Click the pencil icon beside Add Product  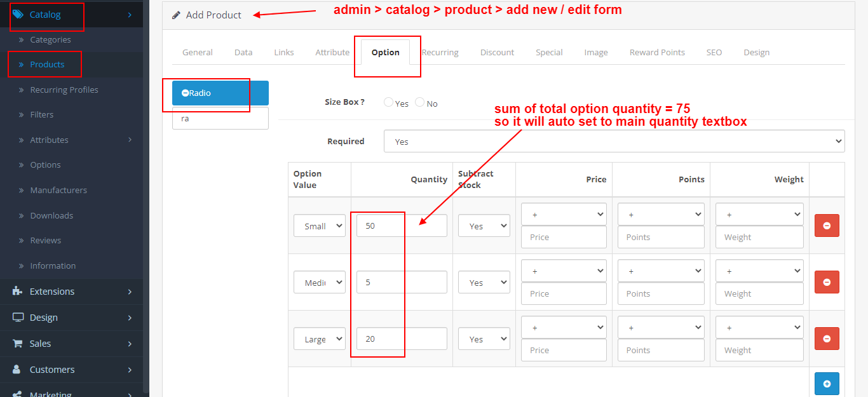(176, 15)
